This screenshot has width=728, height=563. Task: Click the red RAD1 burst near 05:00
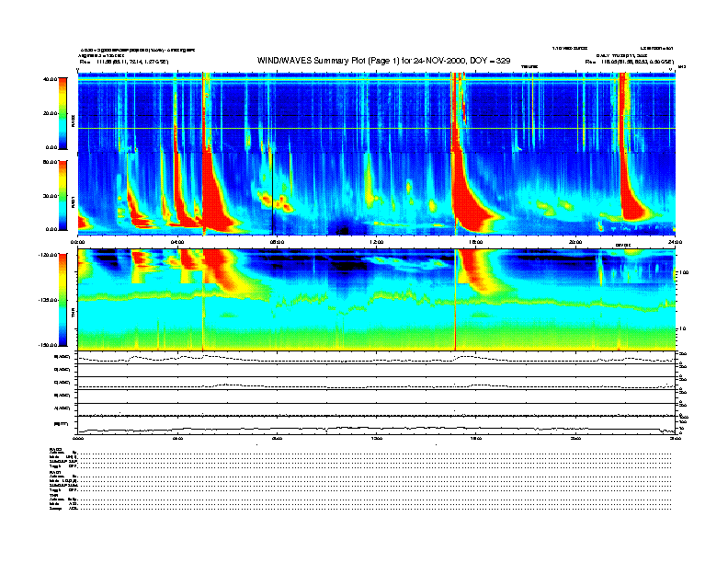tap(214, 200)
